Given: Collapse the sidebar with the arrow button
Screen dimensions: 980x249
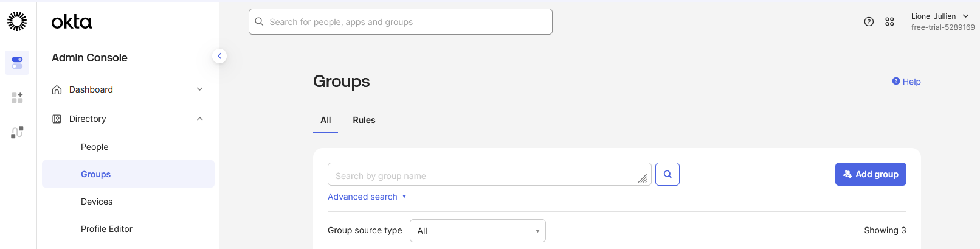Looking at the screenshot, I should 219,56.
